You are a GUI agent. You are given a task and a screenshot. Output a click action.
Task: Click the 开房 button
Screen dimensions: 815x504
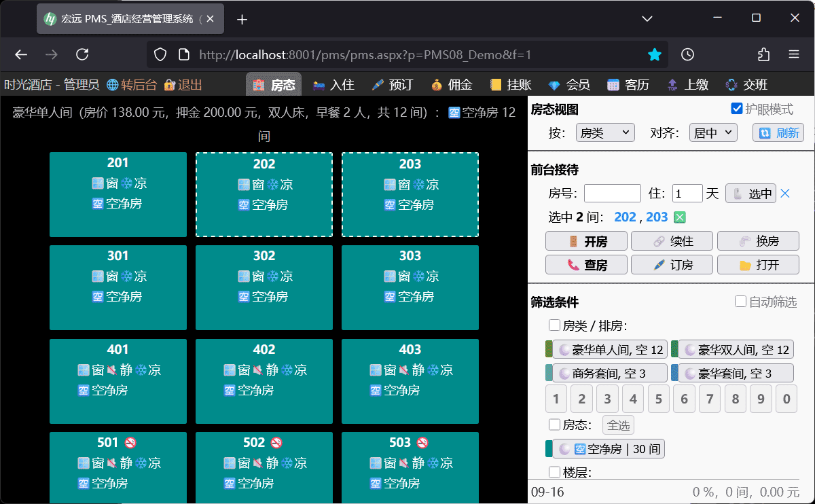(x=587, y=241)
